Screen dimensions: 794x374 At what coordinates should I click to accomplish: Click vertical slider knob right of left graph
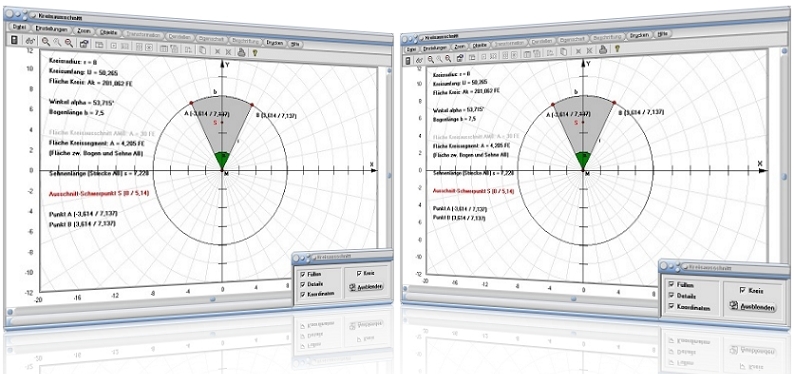[x=389, y=176]
